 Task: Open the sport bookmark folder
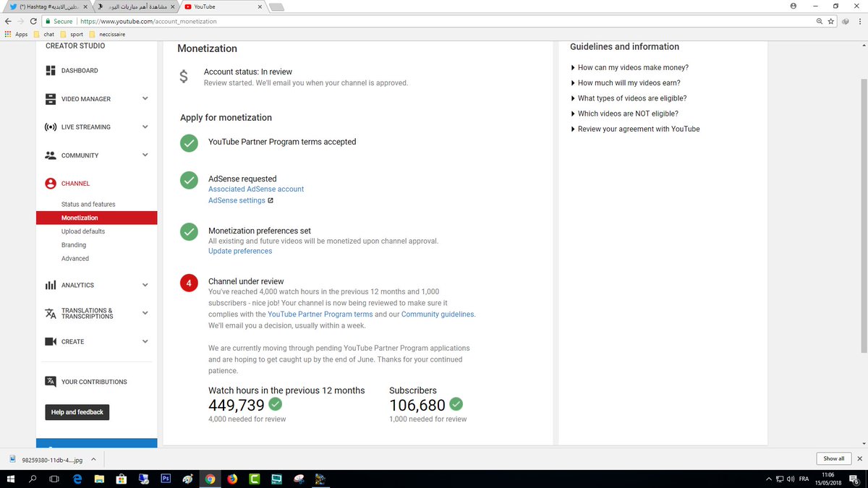click(x=72, y=34)
